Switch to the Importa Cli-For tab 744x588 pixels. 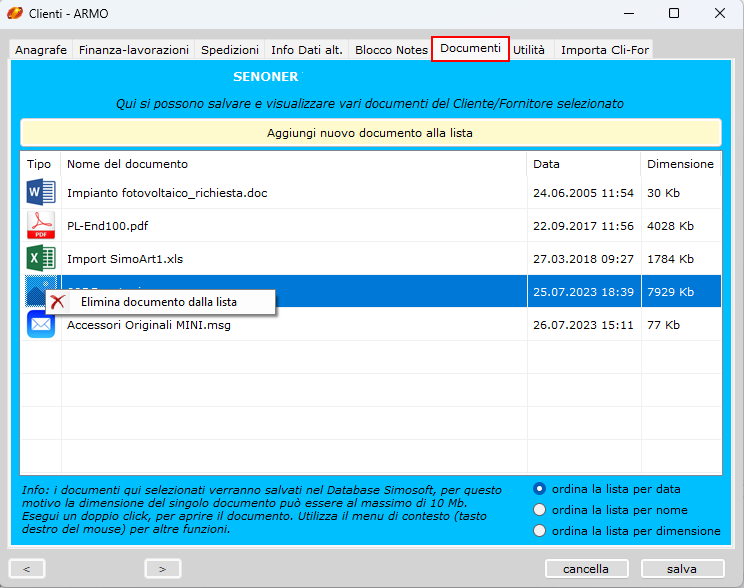602,50
